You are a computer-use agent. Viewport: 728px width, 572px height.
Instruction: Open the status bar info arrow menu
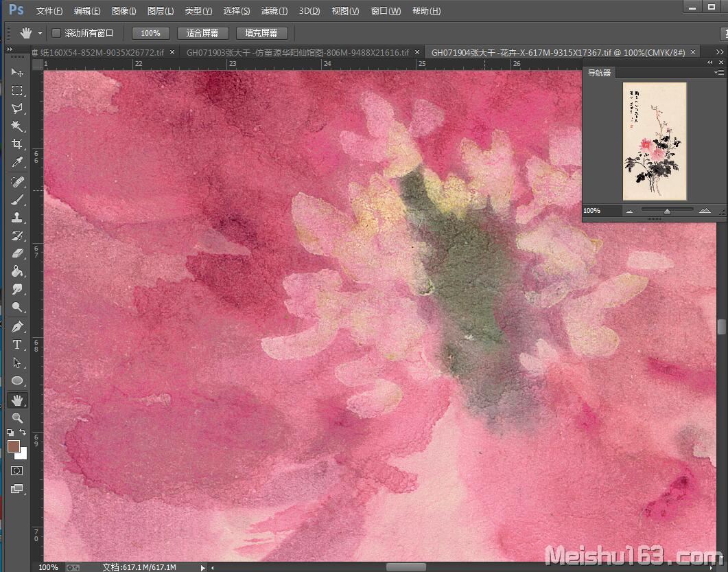tap(202, 568)
